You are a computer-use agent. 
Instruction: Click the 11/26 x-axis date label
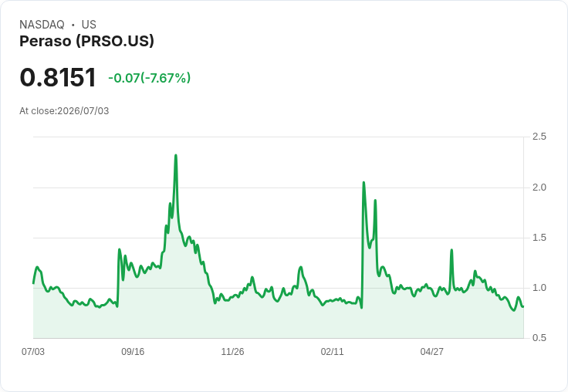pos(232,351)
